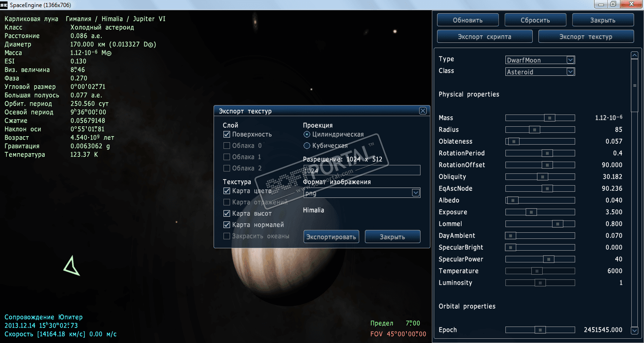Click the RotationOffset slider
This screenshot has height=343, width=644.
pyautogui.click(x=540, y=165)
